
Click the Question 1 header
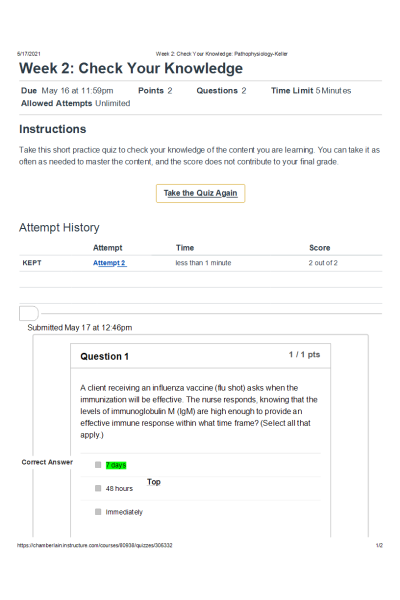coord(104,356)
